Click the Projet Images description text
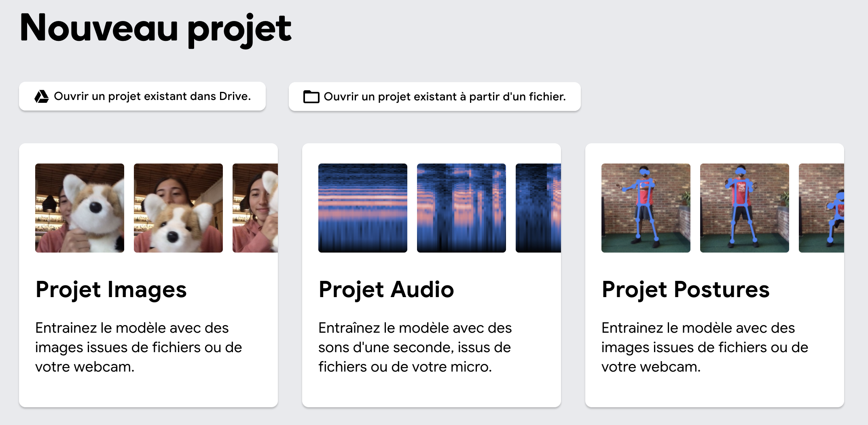 click(x=138, y=347)
